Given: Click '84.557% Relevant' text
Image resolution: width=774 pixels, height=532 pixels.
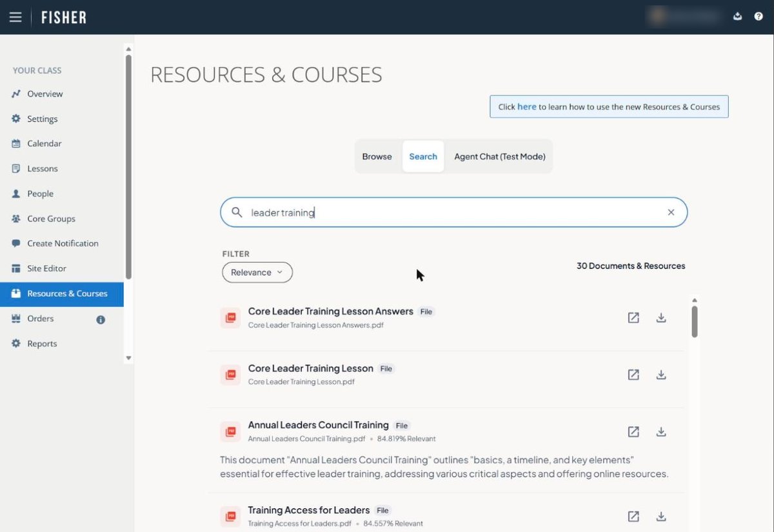Looking at the screenshot, I should (x=393, y=524).
